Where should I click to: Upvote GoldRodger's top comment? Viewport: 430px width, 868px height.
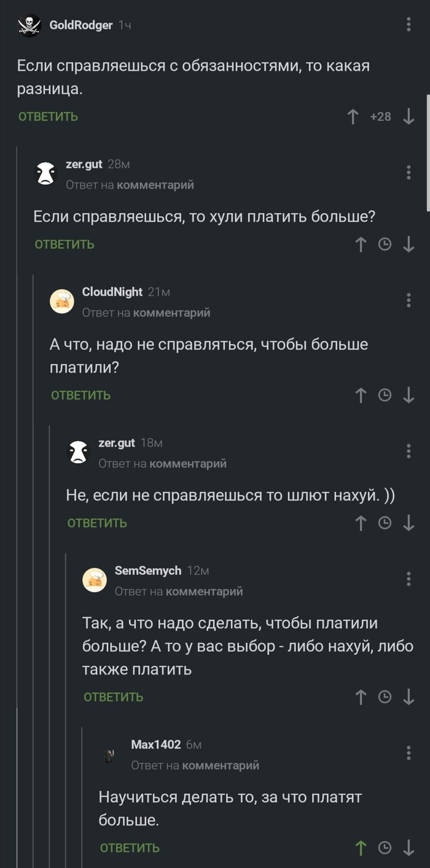click(x=353, y=116)
